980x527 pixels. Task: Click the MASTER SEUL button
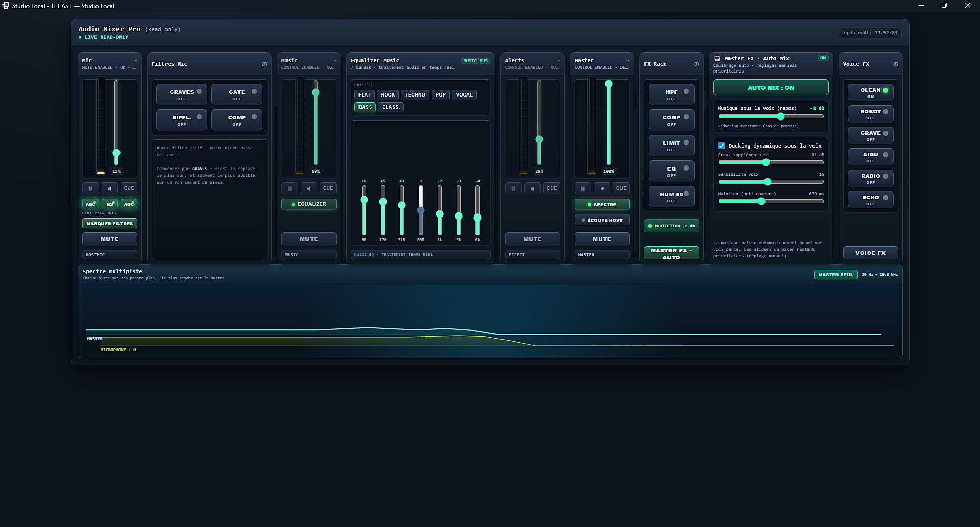(836, 275)
